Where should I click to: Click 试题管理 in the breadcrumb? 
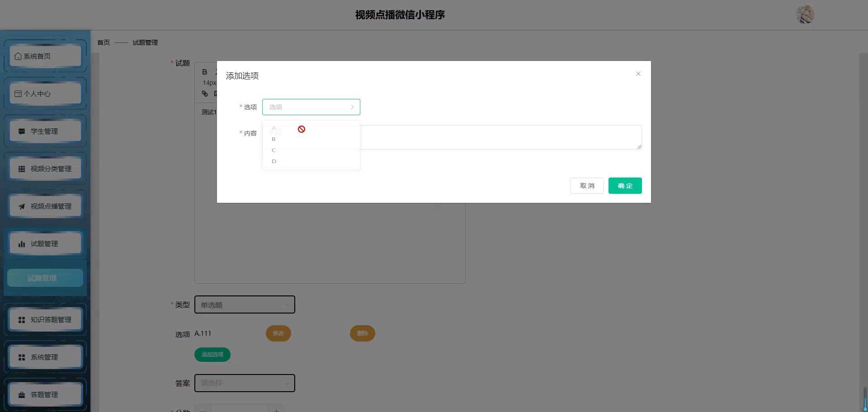145,42
